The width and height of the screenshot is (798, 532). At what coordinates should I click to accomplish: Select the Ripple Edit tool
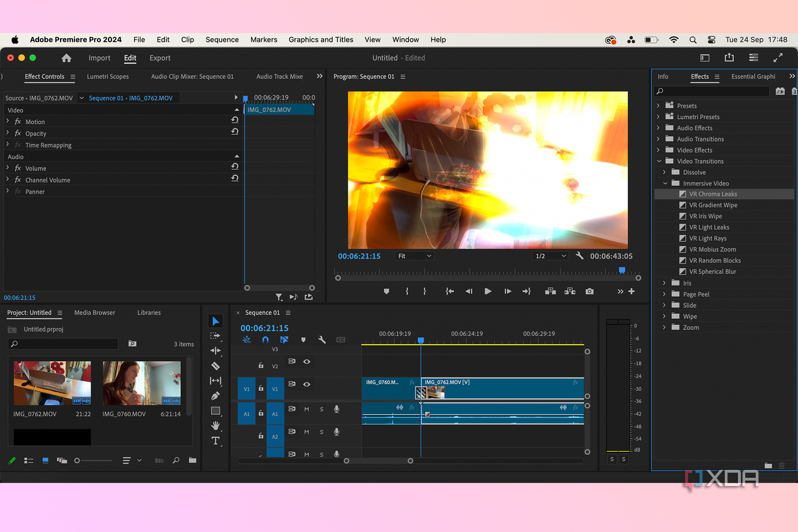point(216,350)
